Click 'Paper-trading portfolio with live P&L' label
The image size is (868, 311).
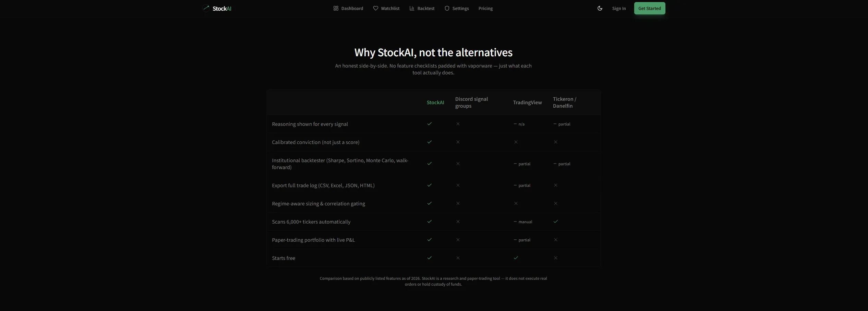(313, 240)
